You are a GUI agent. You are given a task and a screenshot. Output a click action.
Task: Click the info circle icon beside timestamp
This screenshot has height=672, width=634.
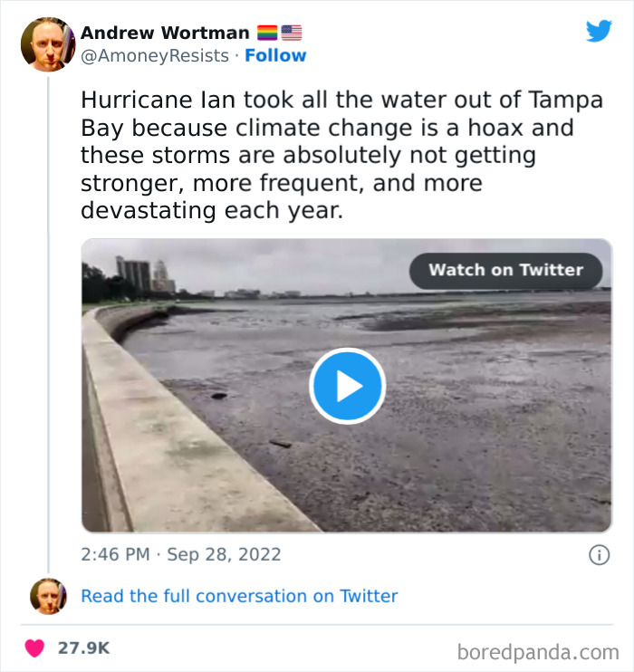click(x=599, y=555)
